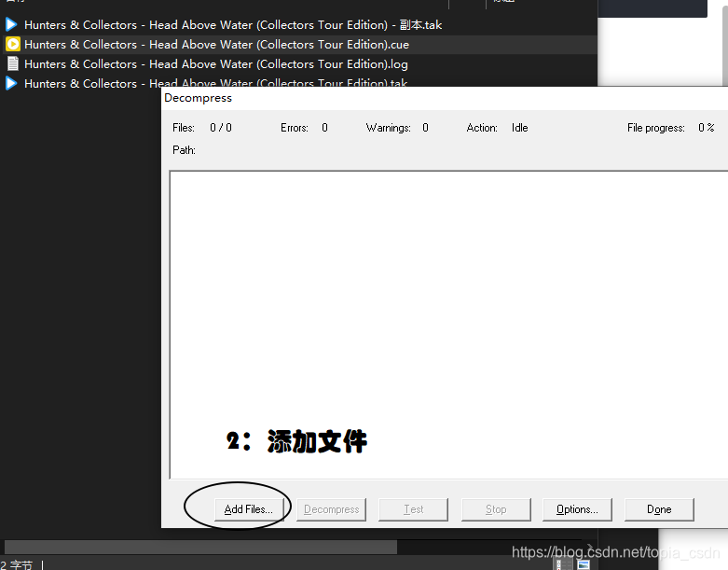Select the .cue file row
The width and height of the screenshot is (728, 570).
pos(300,45)
